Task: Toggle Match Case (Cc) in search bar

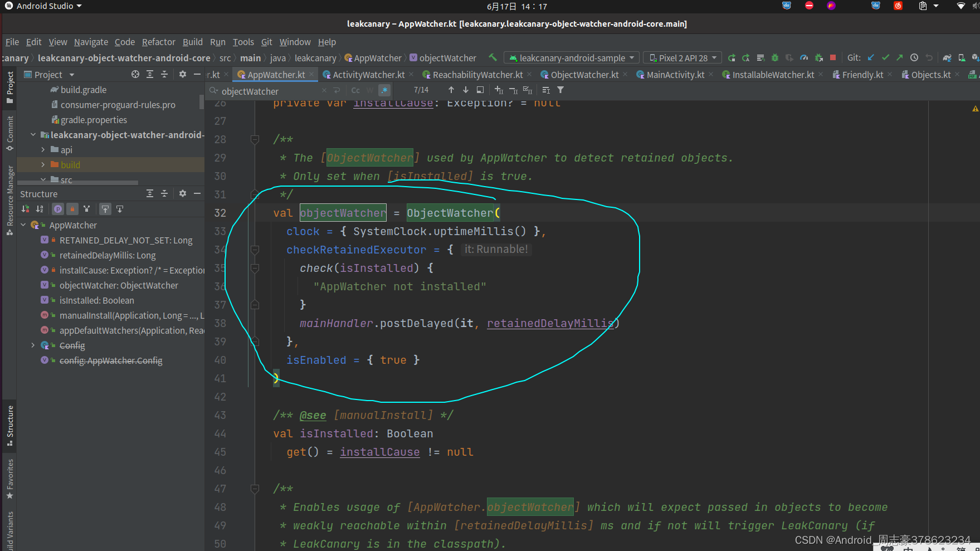Action: coord(355,90)
